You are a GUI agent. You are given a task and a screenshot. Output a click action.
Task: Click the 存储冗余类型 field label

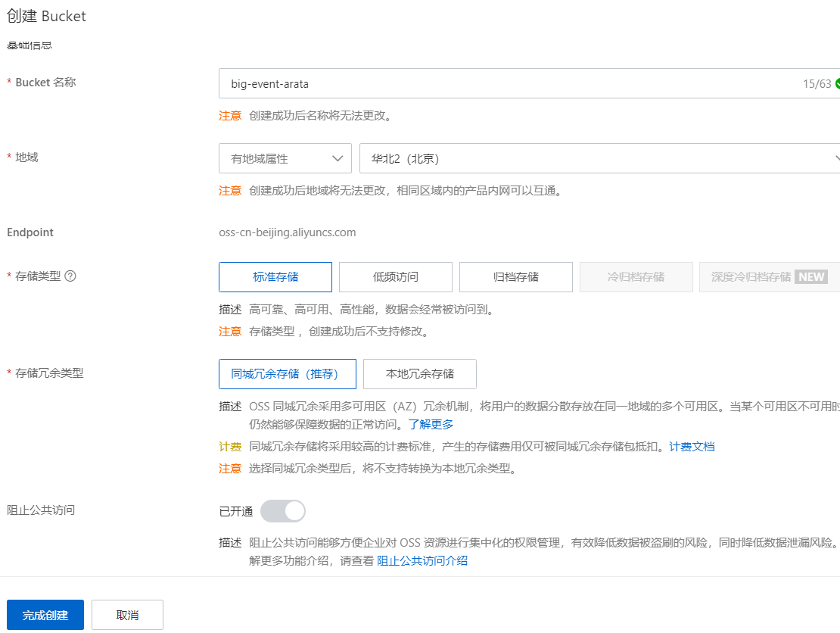[49, 373]
